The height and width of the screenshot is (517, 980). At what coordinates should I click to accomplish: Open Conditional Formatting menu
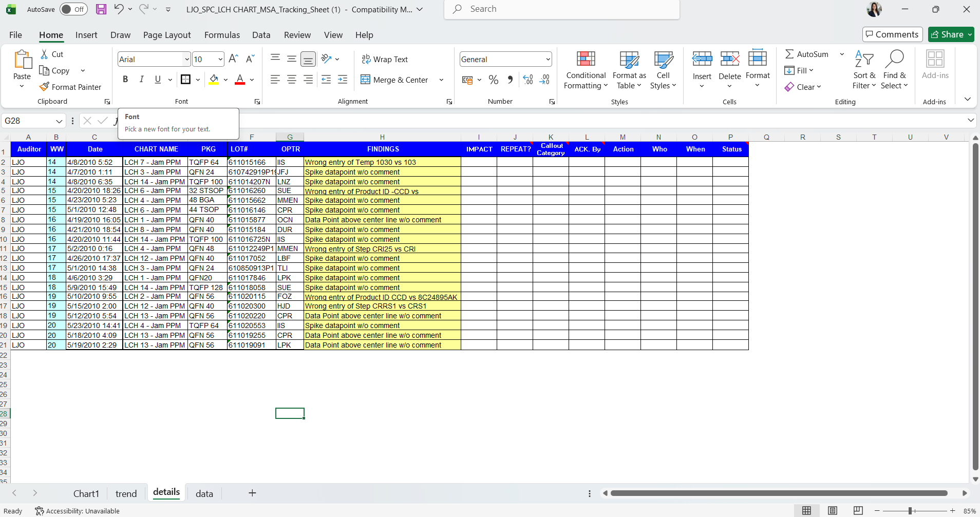point(586,70)
